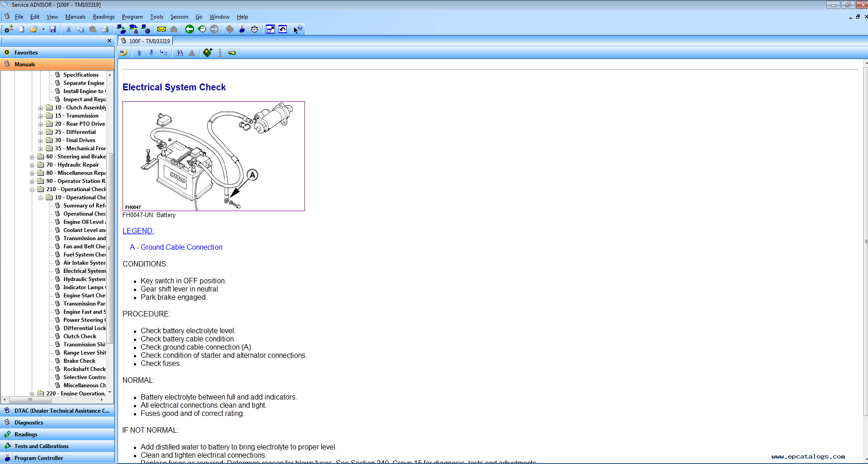Close the left navigation pane
The image size is (868, 464).
pos(109,41)
